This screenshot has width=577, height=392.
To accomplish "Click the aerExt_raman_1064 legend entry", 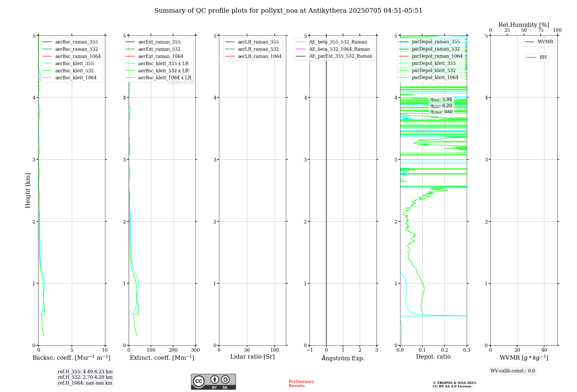I will coord(154,56).
